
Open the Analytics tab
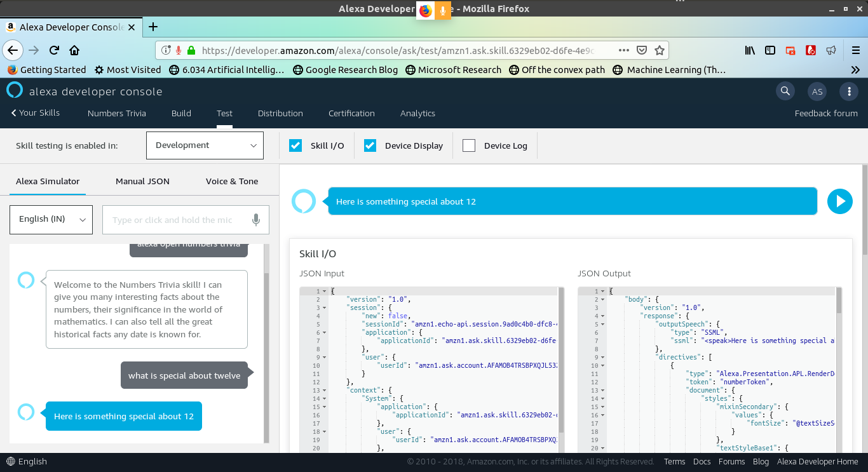(x=417, y=113)
